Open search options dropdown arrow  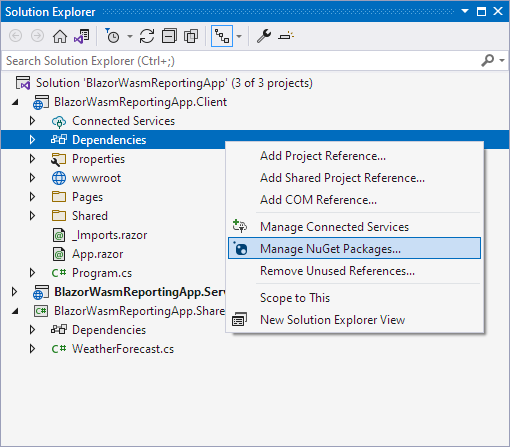502,60
